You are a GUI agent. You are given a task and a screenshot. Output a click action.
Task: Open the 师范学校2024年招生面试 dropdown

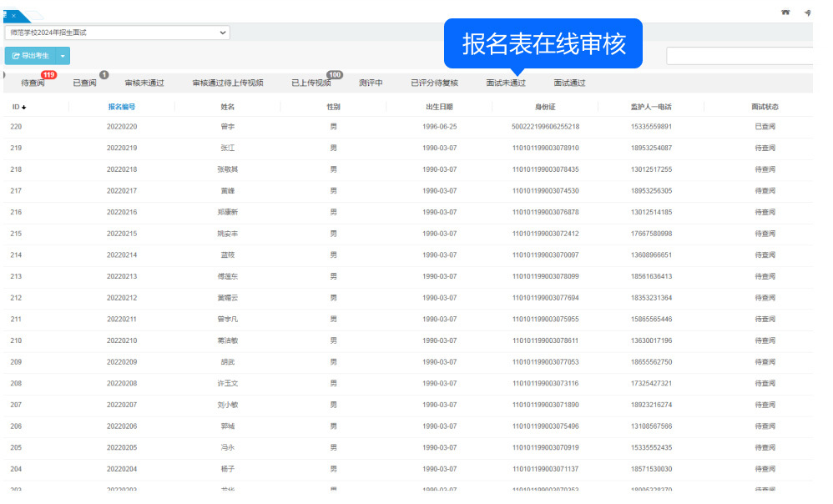[x=117, y=33]
